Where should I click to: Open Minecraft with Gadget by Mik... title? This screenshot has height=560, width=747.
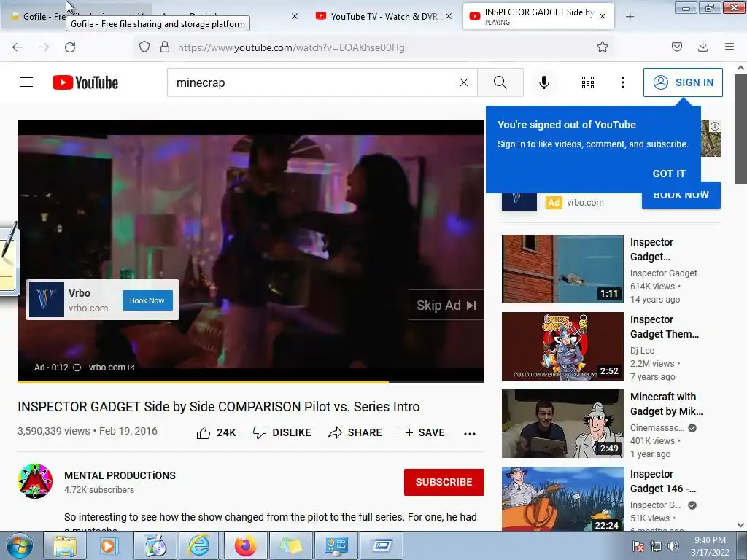coord(667,404)
